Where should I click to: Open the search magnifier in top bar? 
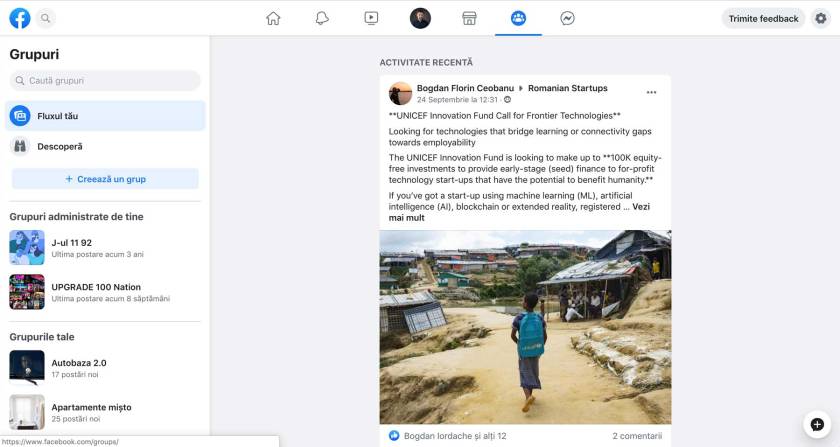pyautogui.click(x=46, y=18)
